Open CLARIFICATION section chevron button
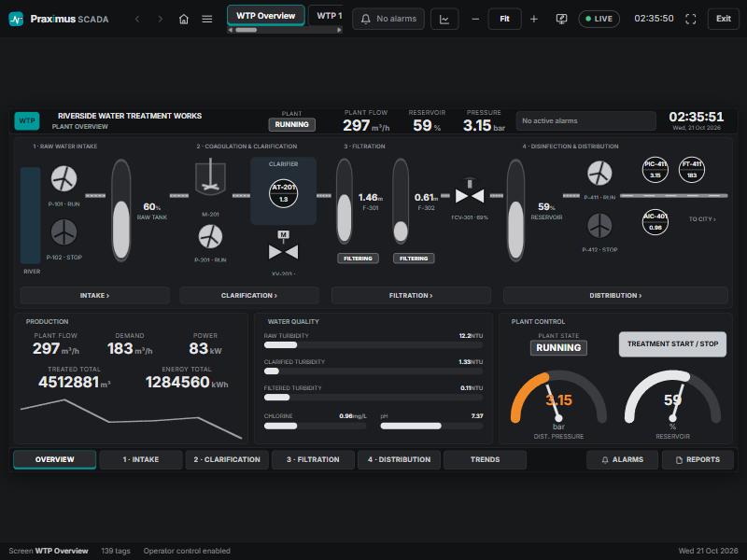Screen dimensions: 747x560 click(x=249, y=295)
